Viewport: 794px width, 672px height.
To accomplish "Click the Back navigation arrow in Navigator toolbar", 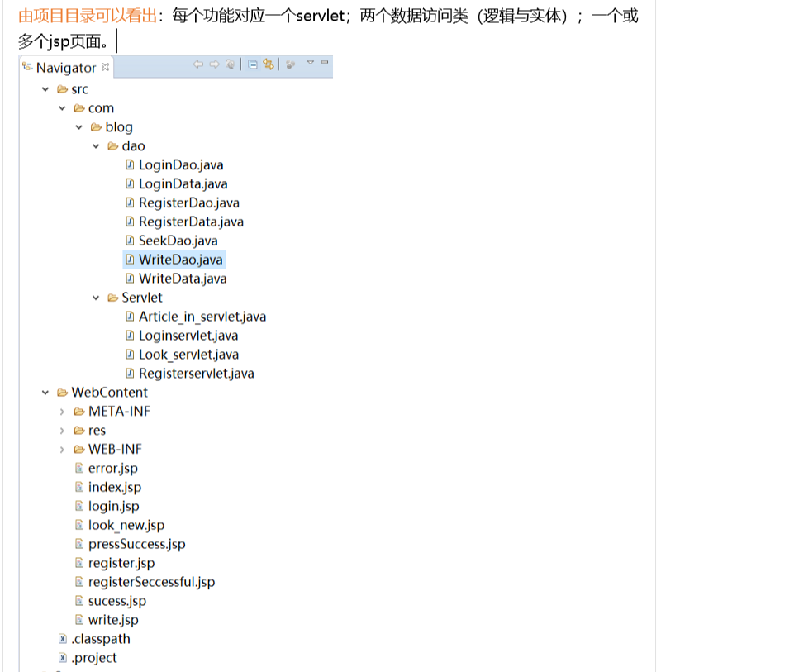I will [198, 64].
